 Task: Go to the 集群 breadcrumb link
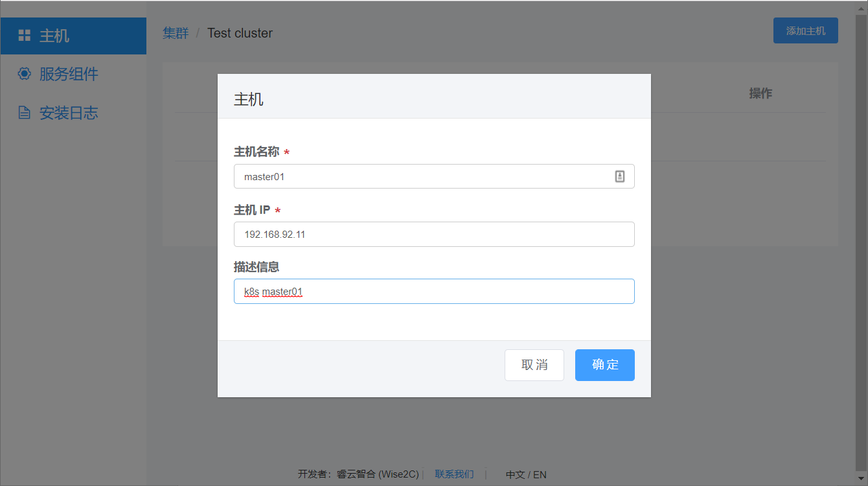176,33
